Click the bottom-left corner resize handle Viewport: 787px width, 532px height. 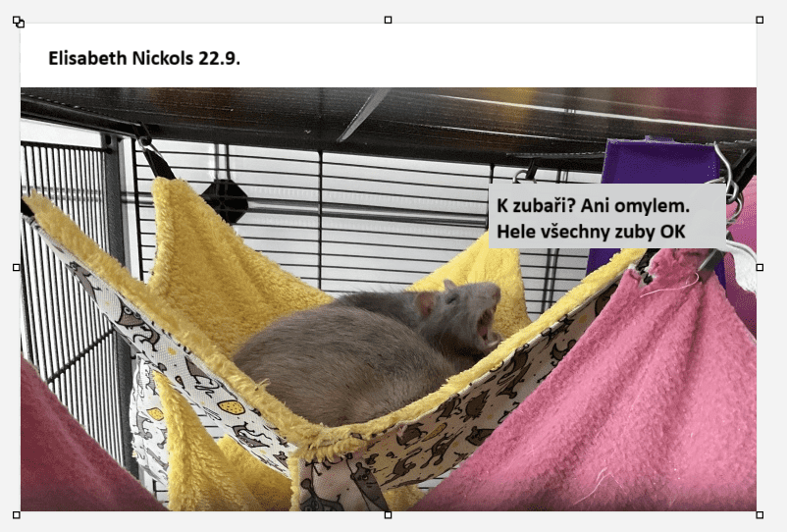[17, 514]
